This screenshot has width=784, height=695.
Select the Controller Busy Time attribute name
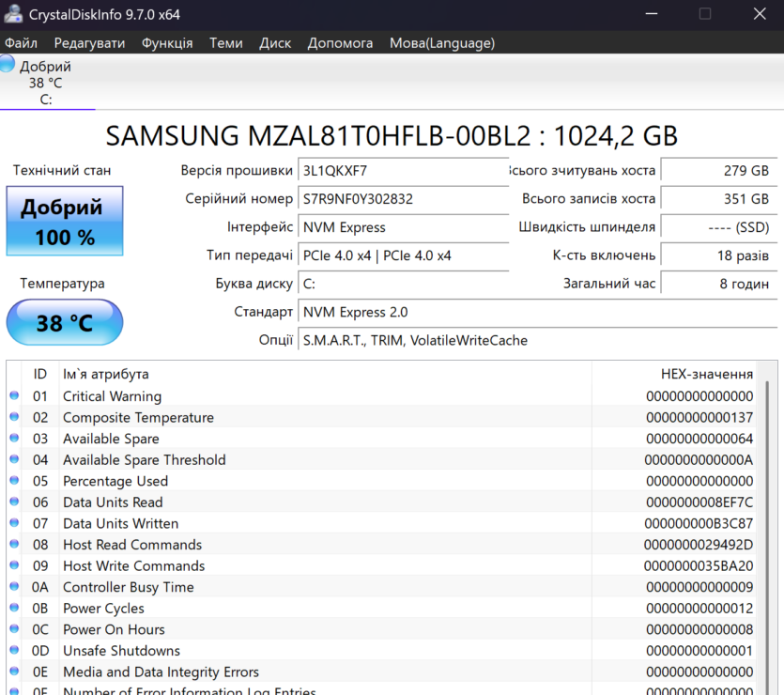[x=129, y=587]
